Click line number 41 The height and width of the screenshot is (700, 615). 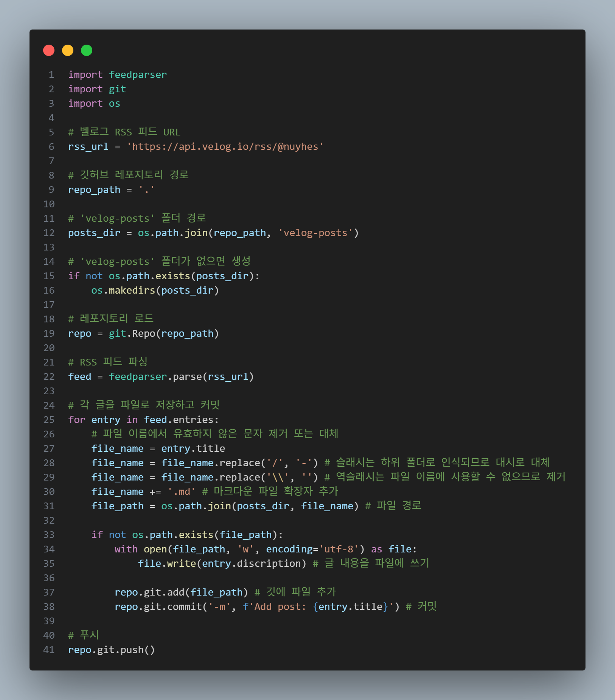(49, 650)
